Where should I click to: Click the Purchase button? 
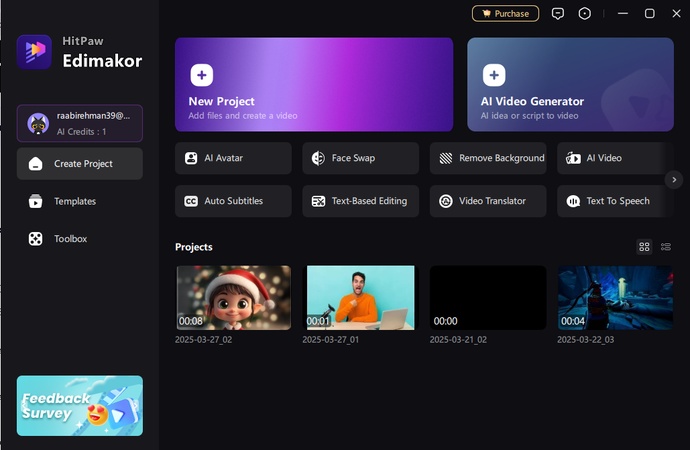pos(505,14)
